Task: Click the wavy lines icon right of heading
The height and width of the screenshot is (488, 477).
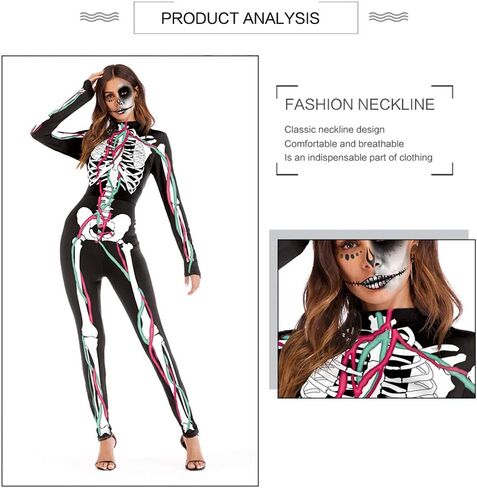Action: coord(388,17)
